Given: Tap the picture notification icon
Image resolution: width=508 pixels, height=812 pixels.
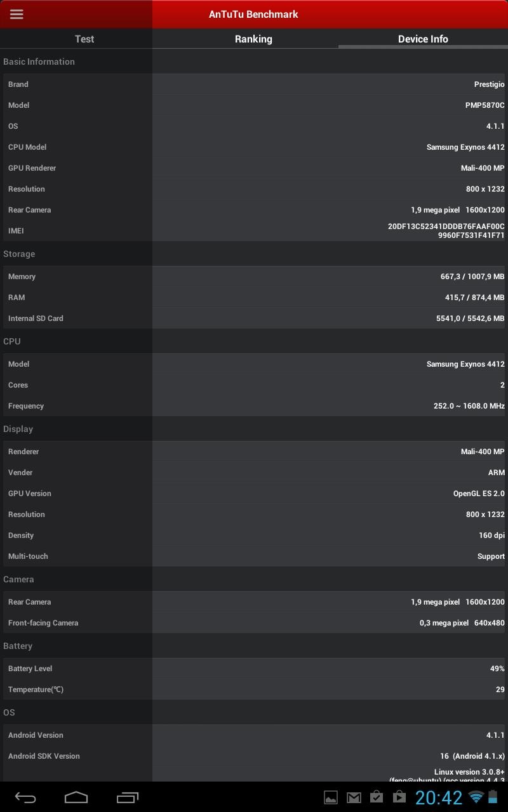Looking at the screenshot, I should pyautogui.click(x=331, y=797).
